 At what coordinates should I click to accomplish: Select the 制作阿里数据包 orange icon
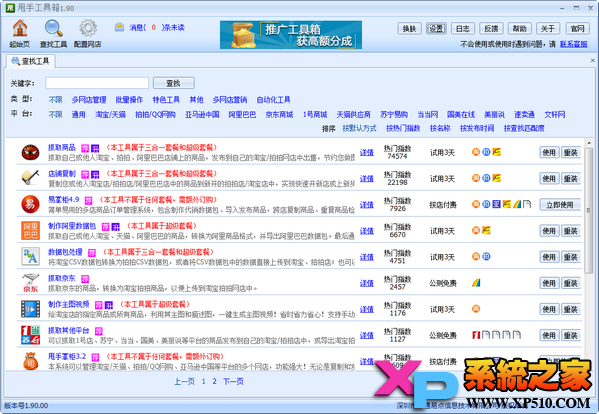30,231
